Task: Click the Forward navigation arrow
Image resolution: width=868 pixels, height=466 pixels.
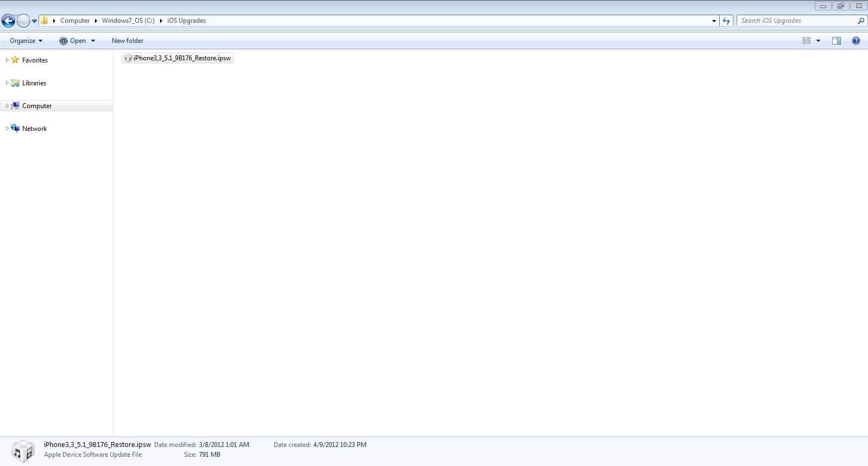Action: tap(23, 21)
